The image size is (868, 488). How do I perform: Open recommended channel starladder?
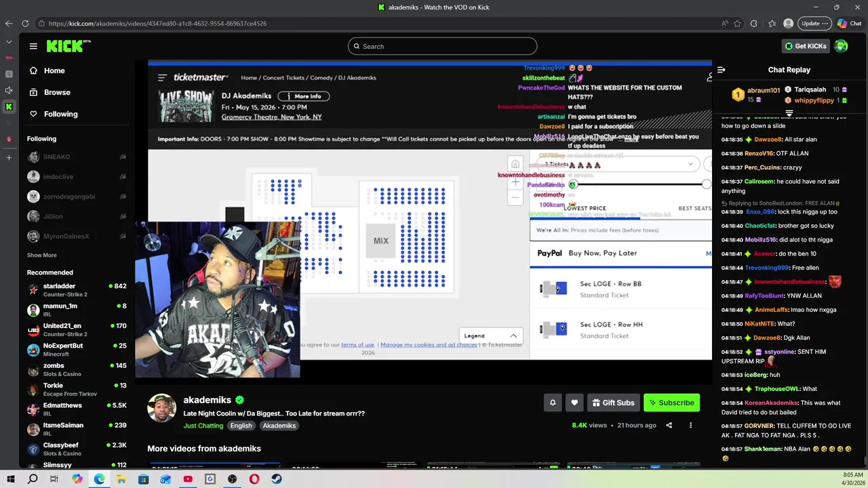pyautogui.click(x=77, y=290)
